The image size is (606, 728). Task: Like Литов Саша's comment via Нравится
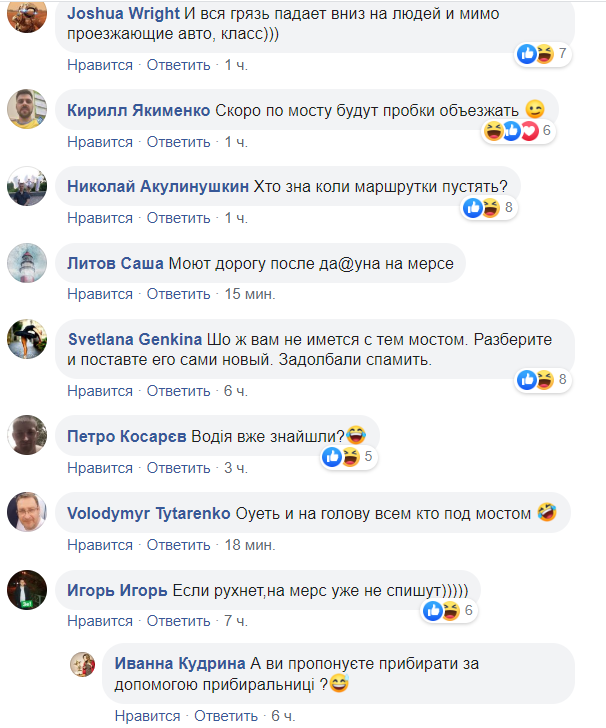[100, 294]
